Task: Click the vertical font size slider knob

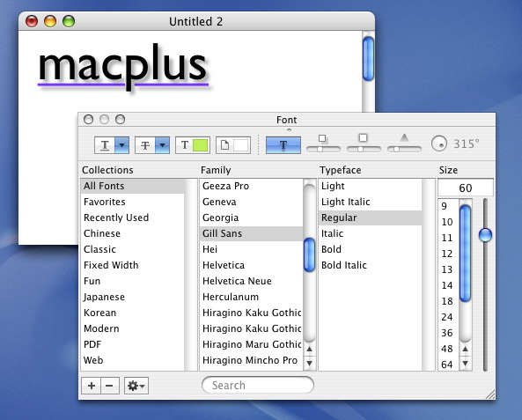Action: tap(485, 235)
